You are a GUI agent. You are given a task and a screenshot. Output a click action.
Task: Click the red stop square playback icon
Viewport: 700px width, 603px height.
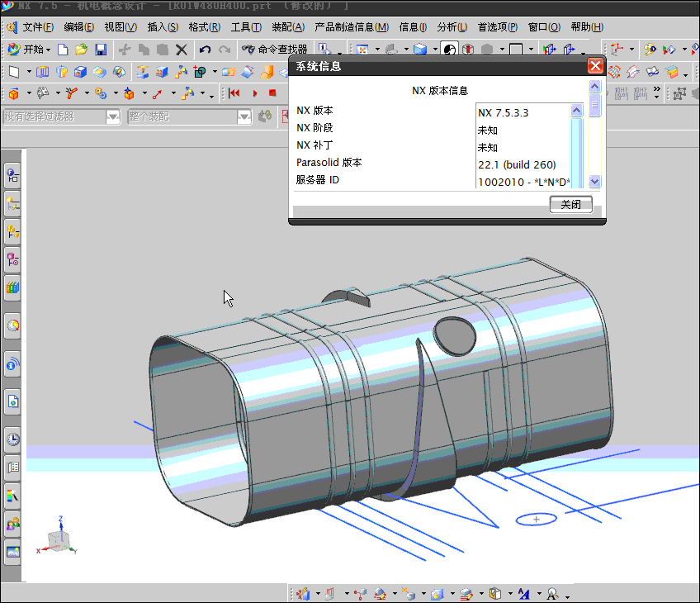pos(272,93)
